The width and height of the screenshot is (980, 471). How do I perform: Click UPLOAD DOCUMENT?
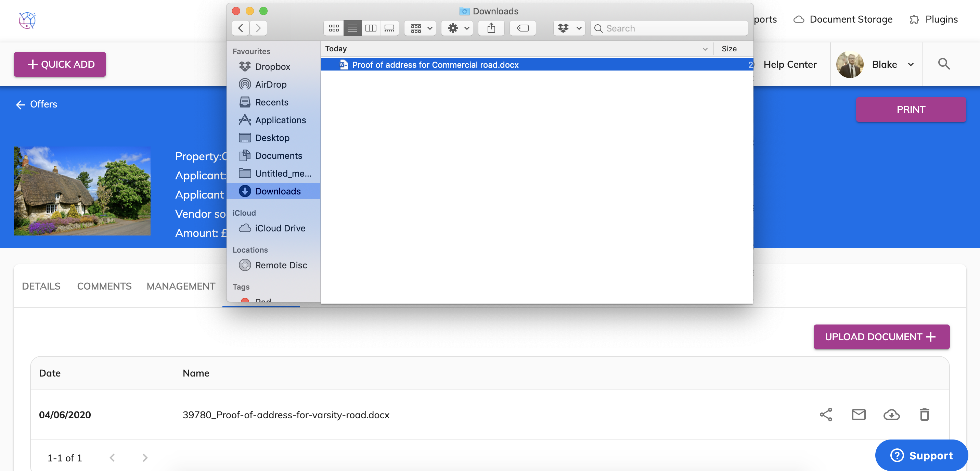point(881,337)
